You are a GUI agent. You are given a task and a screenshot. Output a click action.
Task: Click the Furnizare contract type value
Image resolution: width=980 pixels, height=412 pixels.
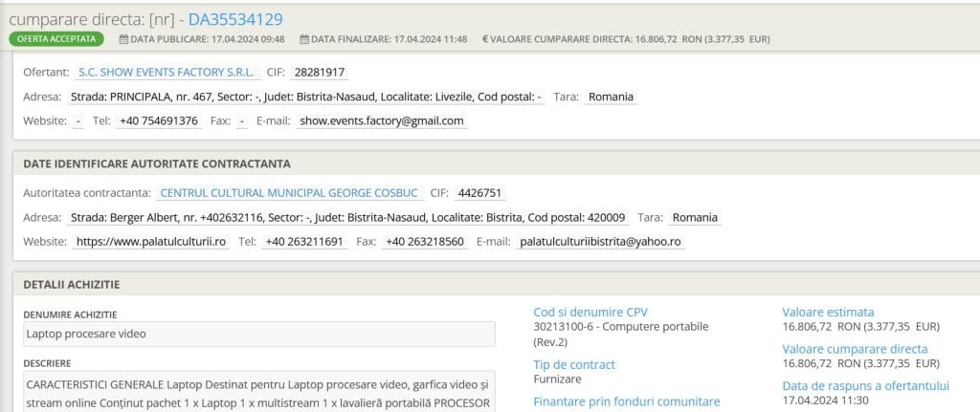[x=558, y=379]
